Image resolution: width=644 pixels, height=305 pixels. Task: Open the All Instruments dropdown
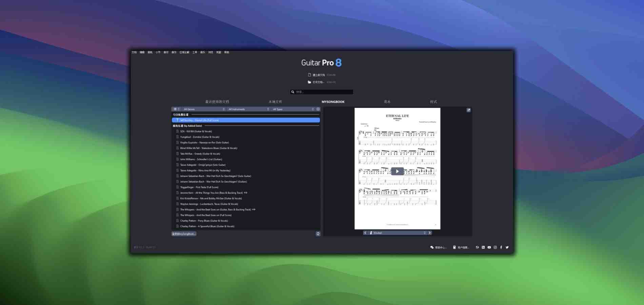(x=248, y=109)
